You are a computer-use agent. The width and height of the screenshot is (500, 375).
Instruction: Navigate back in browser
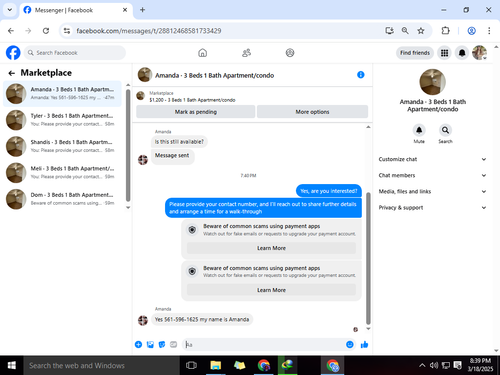tap(11, 31)
